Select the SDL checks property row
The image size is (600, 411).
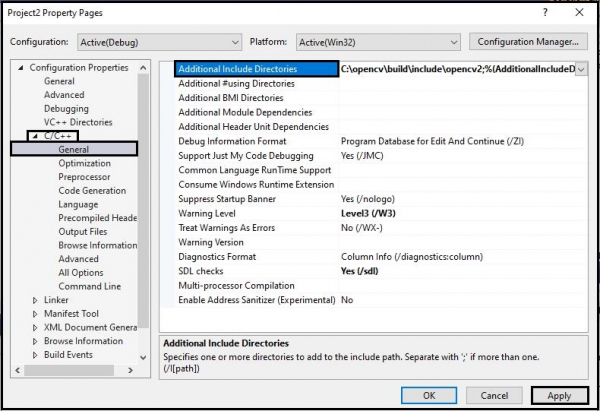(x=381, y=271)
